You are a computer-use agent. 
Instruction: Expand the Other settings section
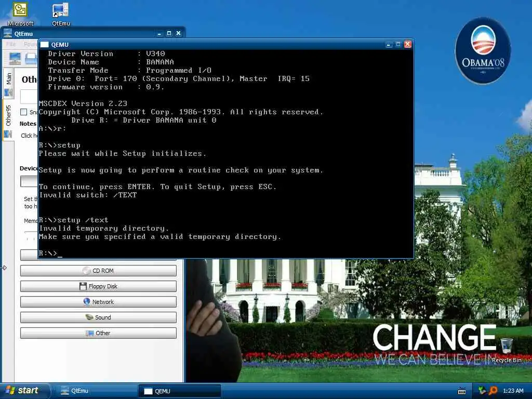[98, 333]
